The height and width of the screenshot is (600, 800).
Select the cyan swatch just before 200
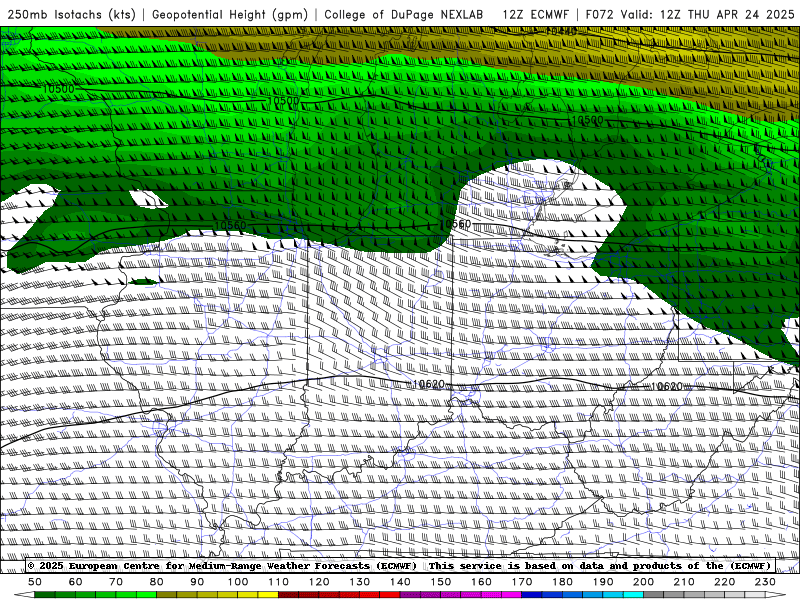click(633, 595)
